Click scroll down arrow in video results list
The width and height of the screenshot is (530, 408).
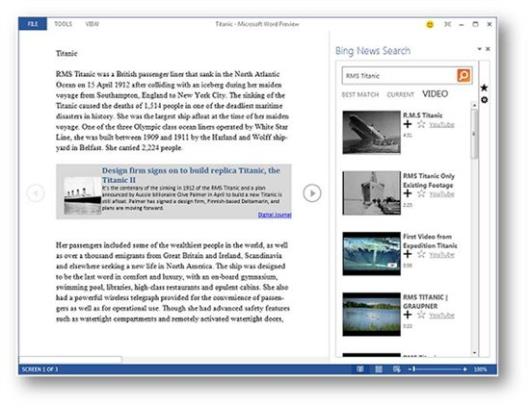(474, 353)
